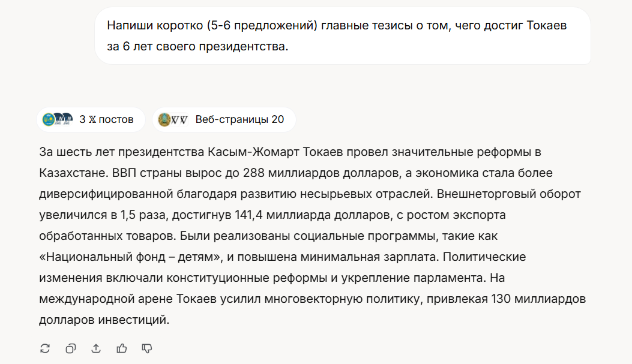The image size is (632, 364).
Task: Copy the answer using the copy icon
Action: pos(71,348)
